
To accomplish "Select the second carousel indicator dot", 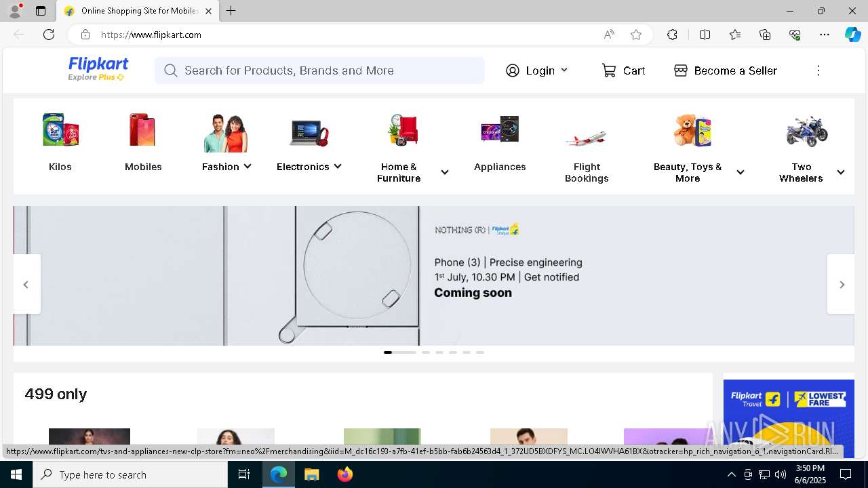I will tap(426, 352).
